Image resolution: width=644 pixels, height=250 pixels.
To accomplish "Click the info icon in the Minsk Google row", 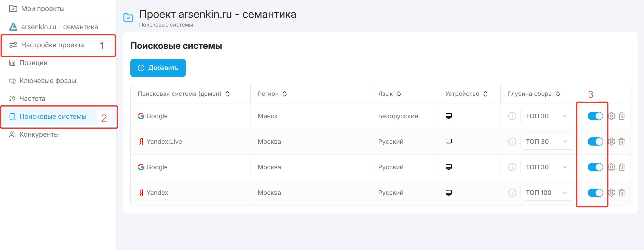I will coord(512,116).
